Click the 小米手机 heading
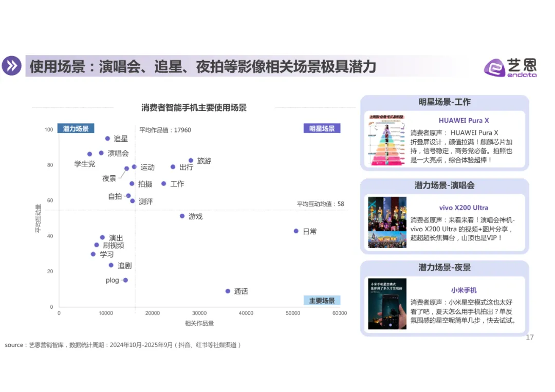 tap(464, 290)
